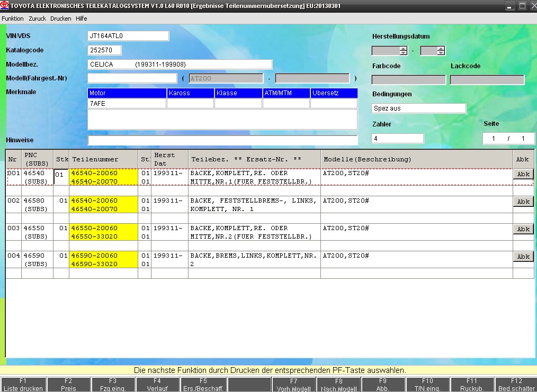Screen dimensions: 537x392
Task: Click the Teilenummer column header
Action: 103,159
